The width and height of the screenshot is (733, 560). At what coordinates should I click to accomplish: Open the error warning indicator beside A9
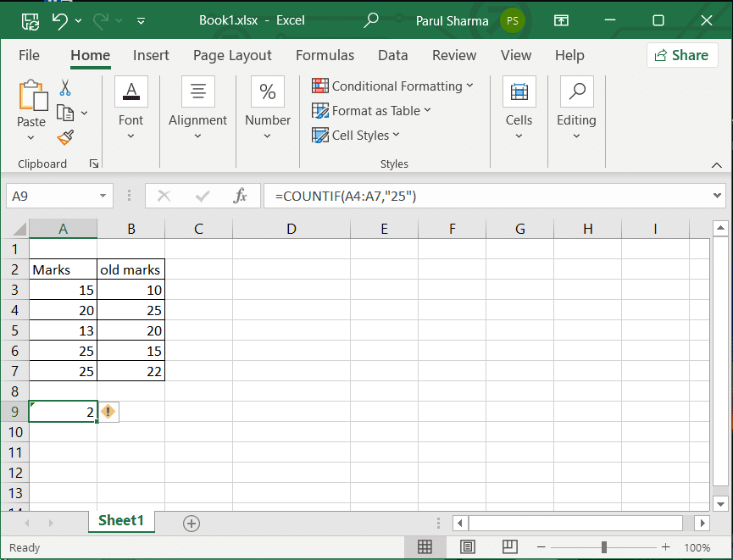[108, 412]
